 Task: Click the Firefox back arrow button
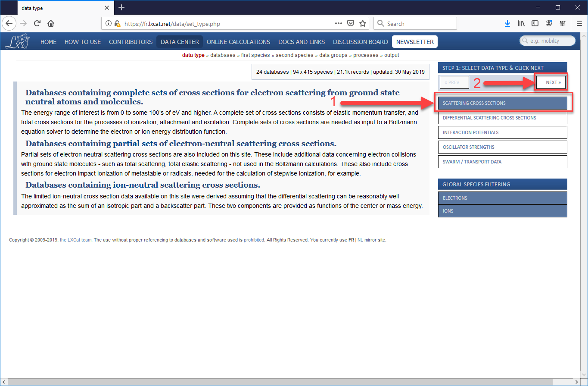pos(9,23)
